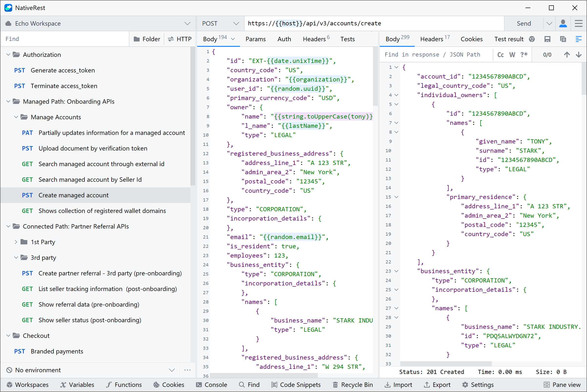Image resolution: width=587 pixels, height=392 pixels.
Task: Open the user account icon
Action: tap(563, 23)
